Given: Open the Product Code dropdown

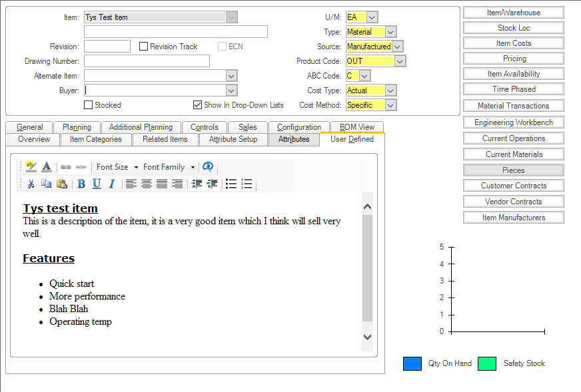Looking at the screenshot, I should pos(400,61).
